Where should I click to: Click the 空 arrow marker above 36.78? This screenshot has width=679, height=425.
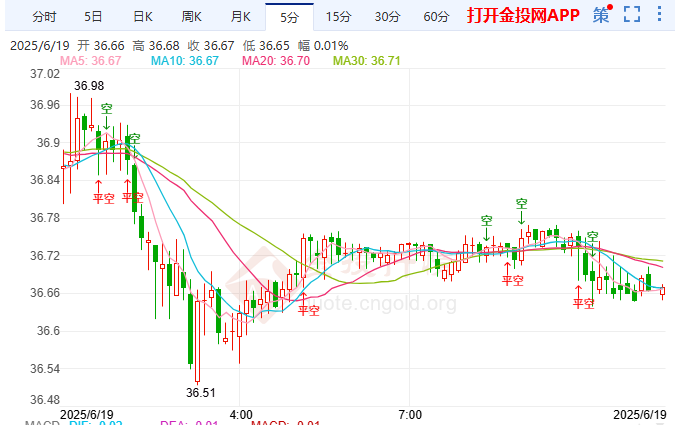(x=521, y=211)
